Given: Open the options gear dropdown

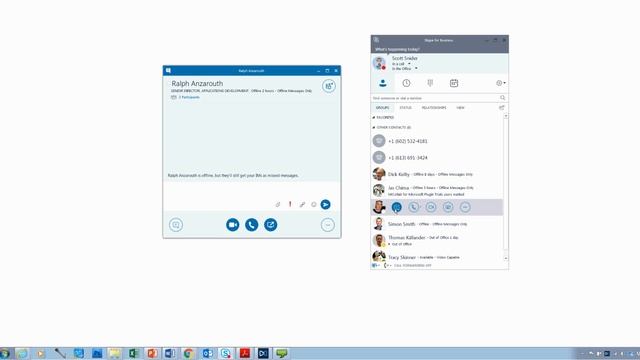Looking at the screenshot, I should coord(501,83).
